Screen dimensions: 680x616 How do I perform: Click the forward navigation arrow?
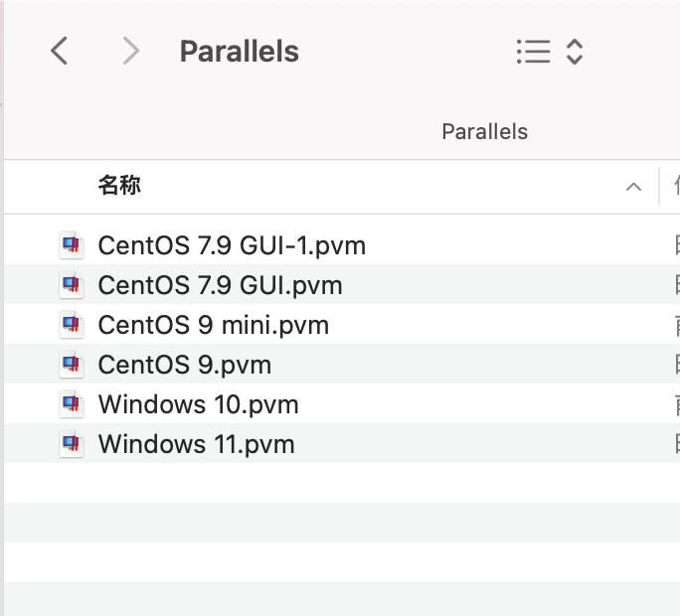(x=130, y=51)
